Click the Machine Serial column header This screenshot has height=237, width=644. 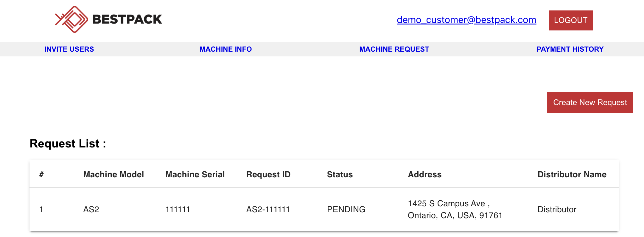click(195, 175)
